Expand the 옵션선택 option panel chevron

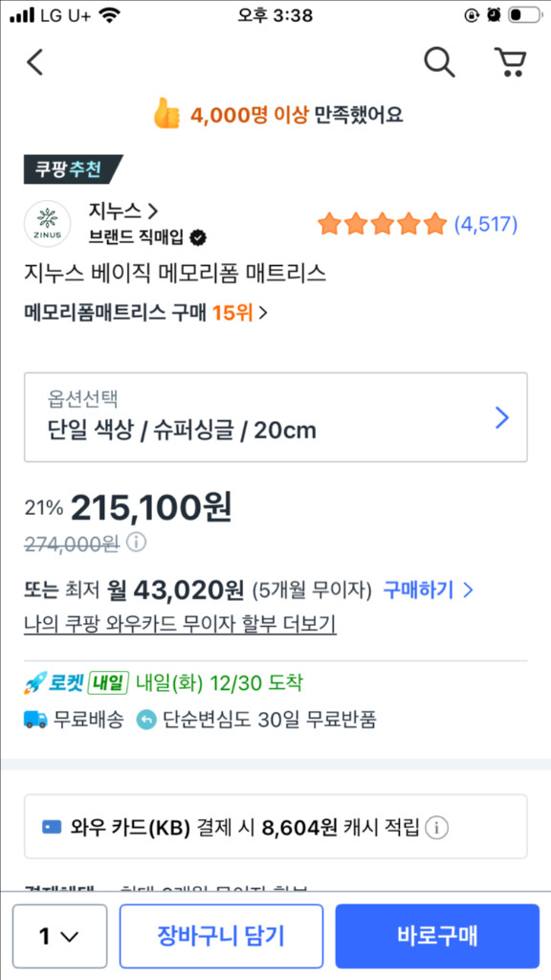501,417
